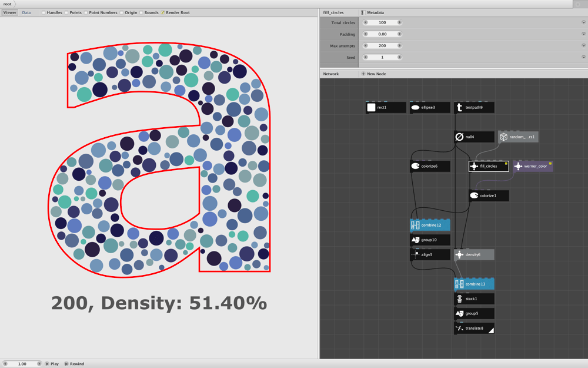588x368 pixels.
Task: Increase Max attempts with right arrow
Action: [399, 46]
